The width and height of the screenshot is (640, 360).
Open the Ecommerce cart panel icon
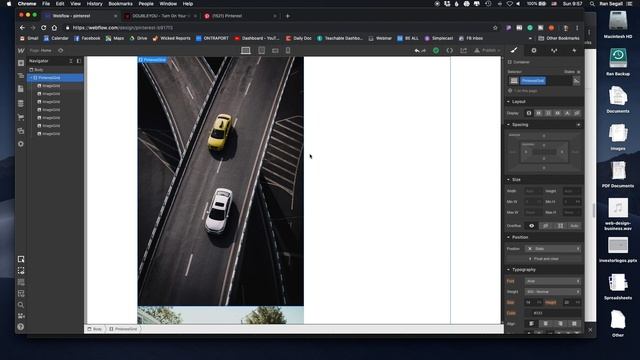pos(21,118)
